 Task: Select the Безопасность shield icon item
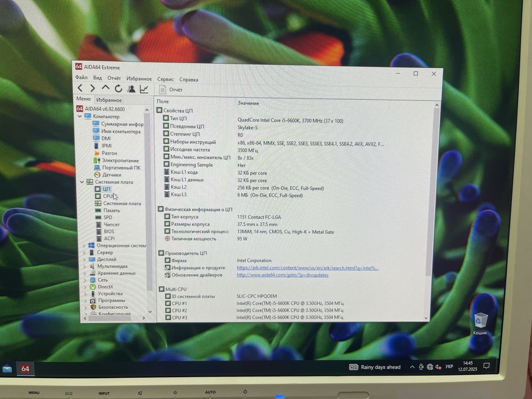click(x=109, y=307)
